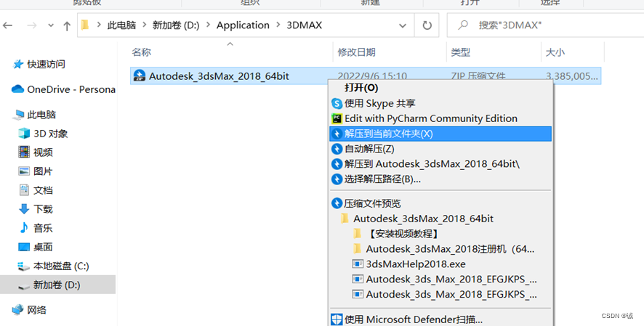Screen dimensions: 644x326
Task: Go up one folder level
Action: click(67, 26)
